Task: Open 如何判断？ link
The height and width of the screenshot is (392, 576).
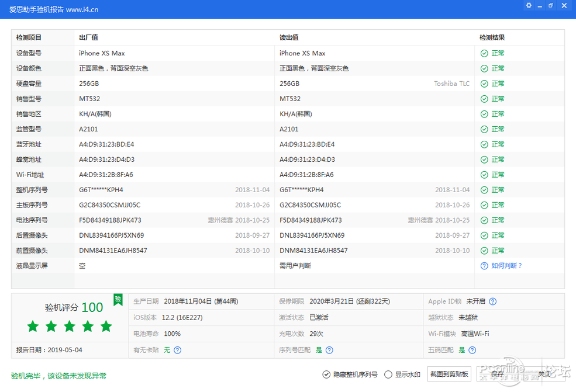Action: pyautogui.click(x=506, y=266)
